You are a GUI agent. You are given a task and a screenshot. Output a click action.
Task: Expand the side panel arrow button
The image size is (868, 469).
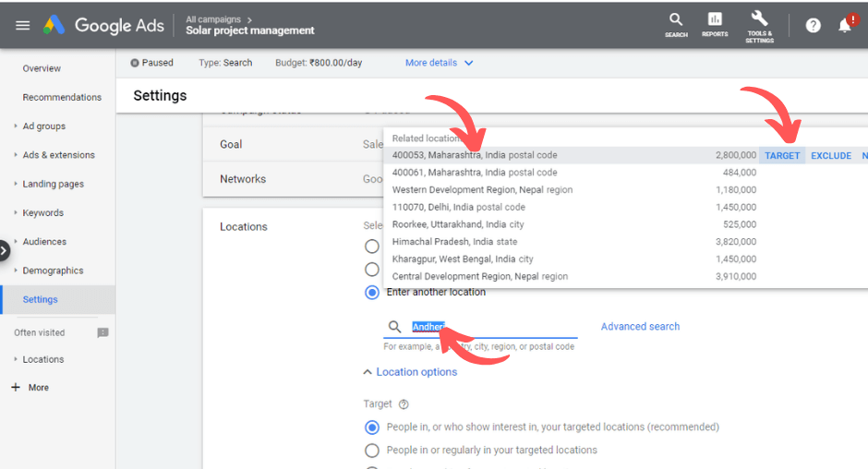tap(4, 251)
